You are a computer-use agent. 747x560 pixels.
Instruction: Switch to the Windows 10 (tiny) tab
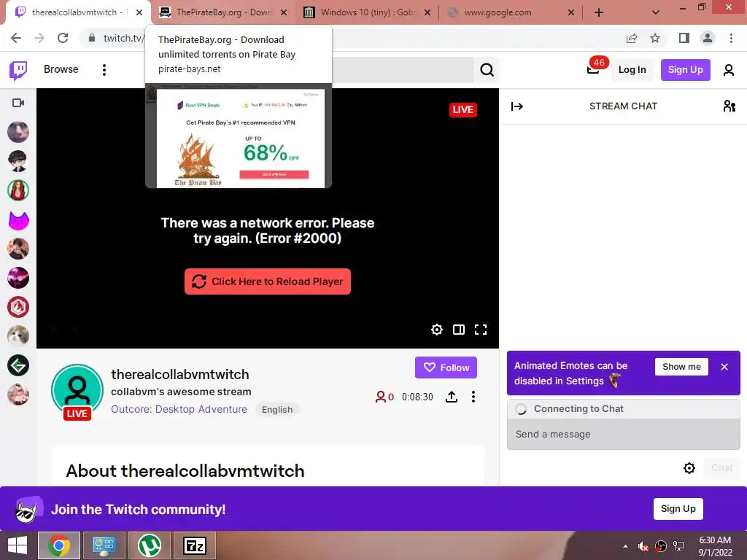coord(367,12)
